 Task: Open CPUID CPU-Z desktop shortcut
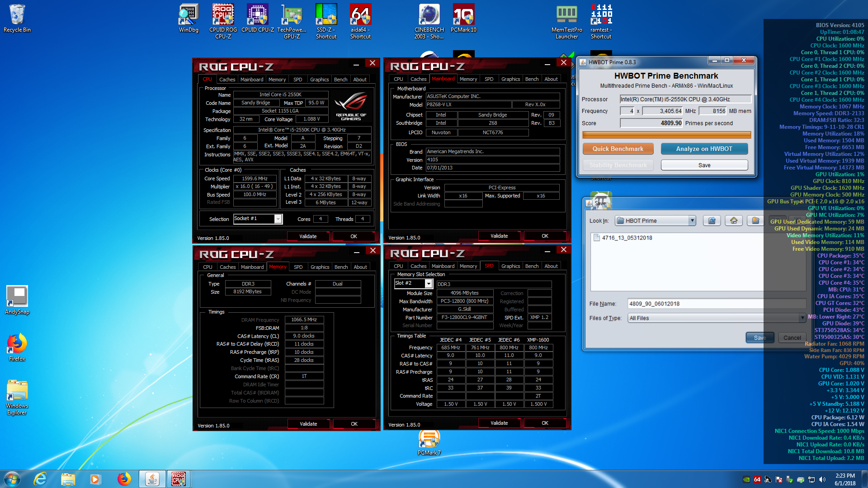click(258, 19)
